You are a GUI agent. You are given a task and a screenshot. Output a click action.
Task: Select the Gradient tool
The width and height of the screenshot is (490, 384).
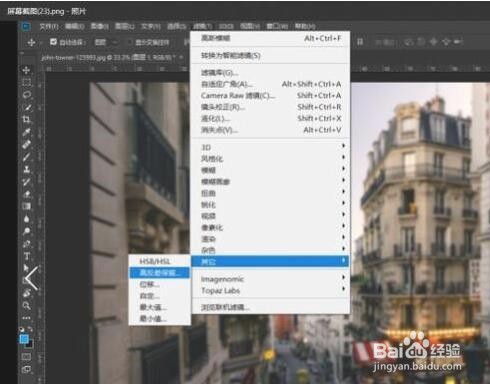tap(26, 206)
